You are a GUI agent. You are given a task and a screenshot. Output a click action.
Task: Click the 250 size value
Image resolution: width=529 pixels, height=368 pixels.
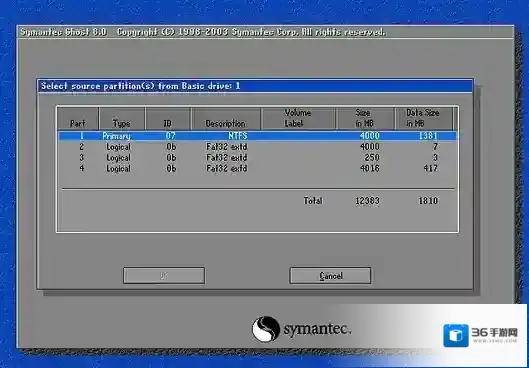(372, 158)
